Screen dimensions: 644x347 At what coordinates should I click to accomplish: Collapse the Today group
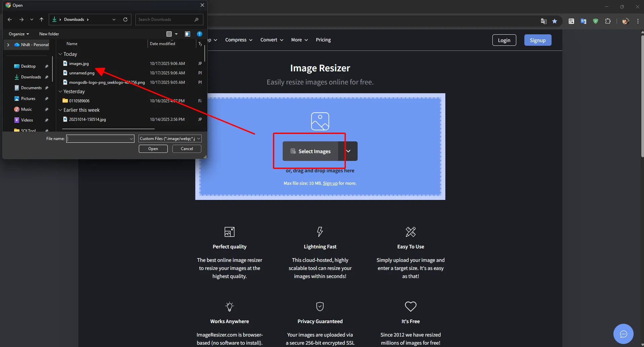tap(61, 54)
